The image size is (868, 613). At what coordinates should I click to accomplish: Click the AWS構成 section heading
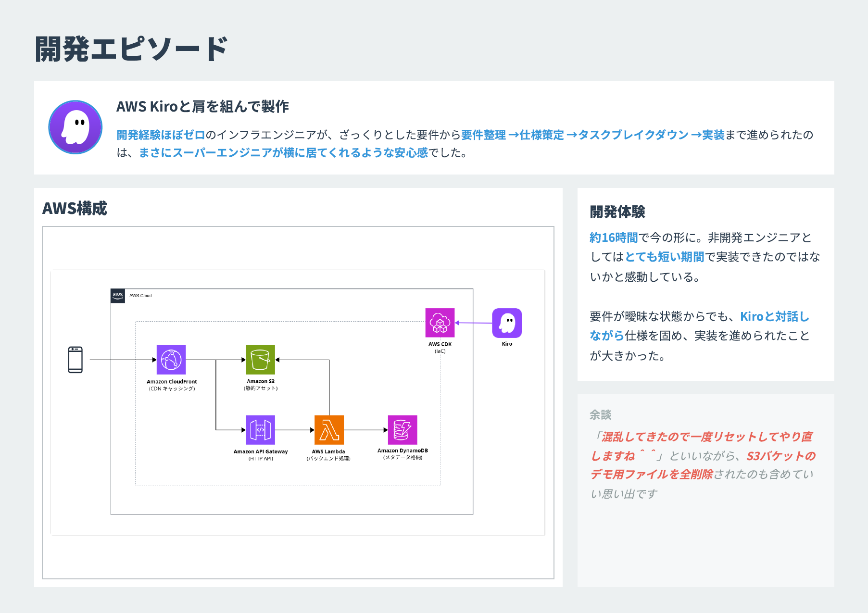(x=75, y=209)
